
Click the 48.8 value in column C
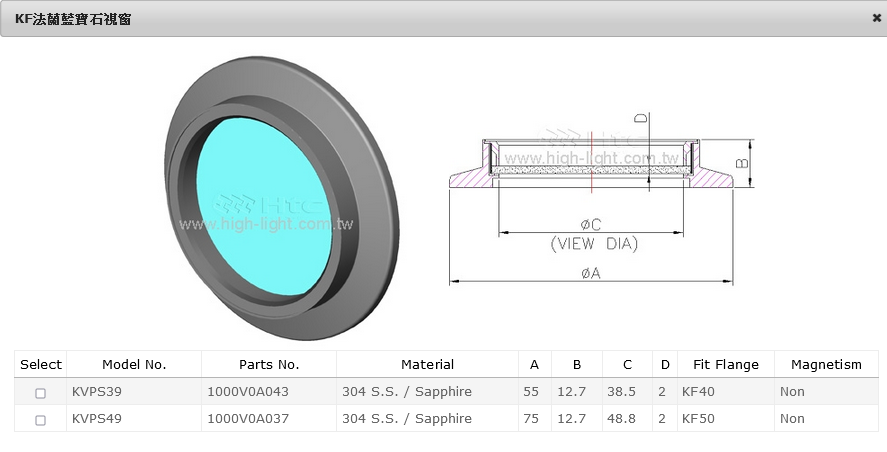[x=622, y=419]
